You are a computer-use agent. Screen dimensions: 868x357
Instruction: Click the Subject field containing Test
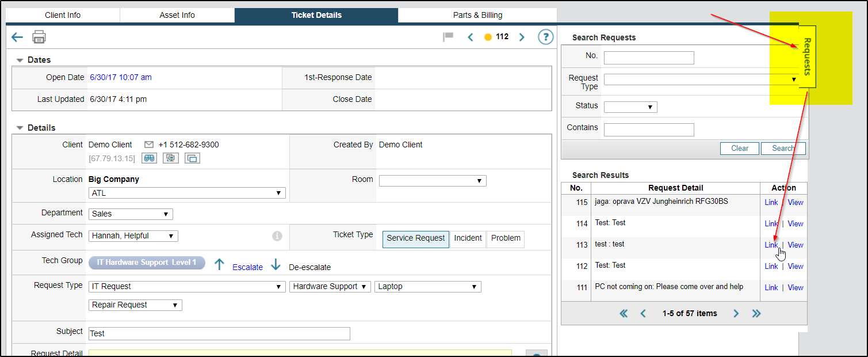[219, 333]
